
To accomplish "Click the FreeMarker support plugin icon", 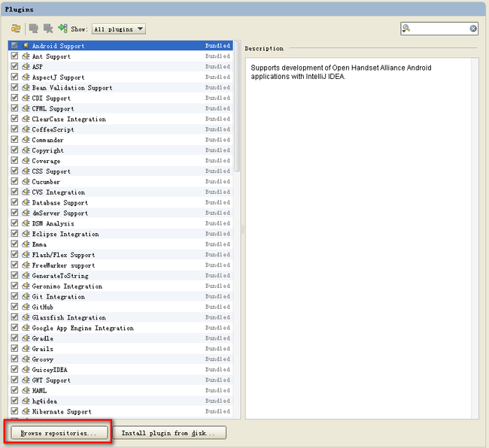I will coord(26,265).
